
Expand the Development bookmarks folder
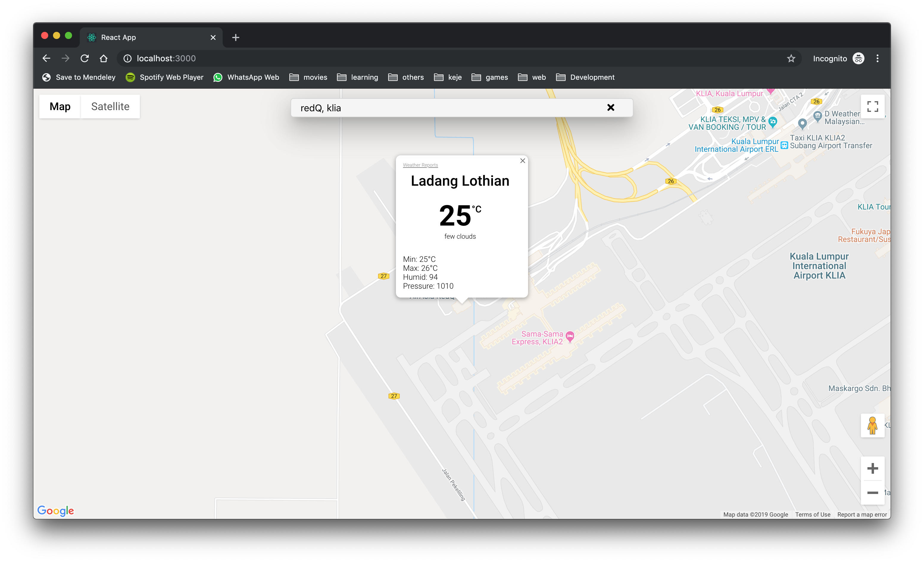(585, 77)
